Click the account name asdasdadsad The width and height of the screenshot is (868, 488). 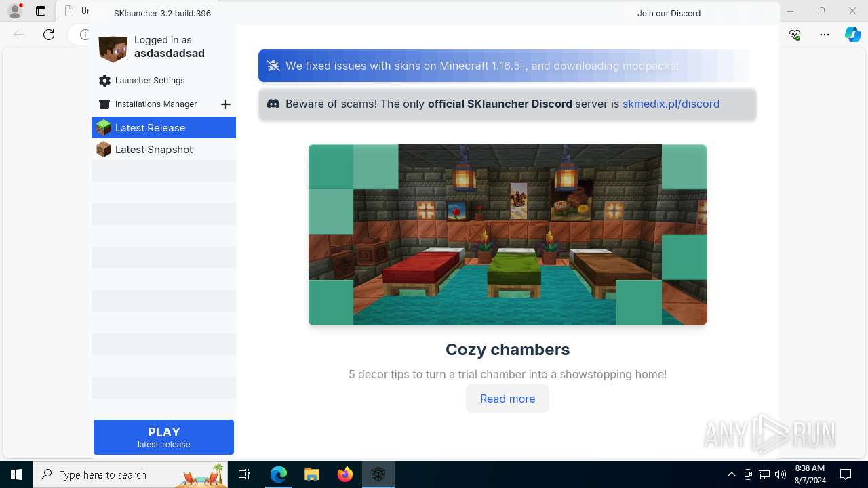(170, 54)
